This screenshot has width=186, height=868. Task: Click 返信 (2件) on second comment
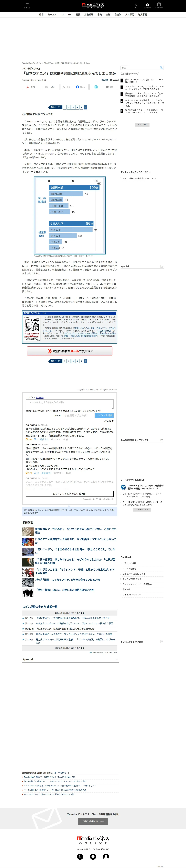pyautogui.click(x=46, y=473)
